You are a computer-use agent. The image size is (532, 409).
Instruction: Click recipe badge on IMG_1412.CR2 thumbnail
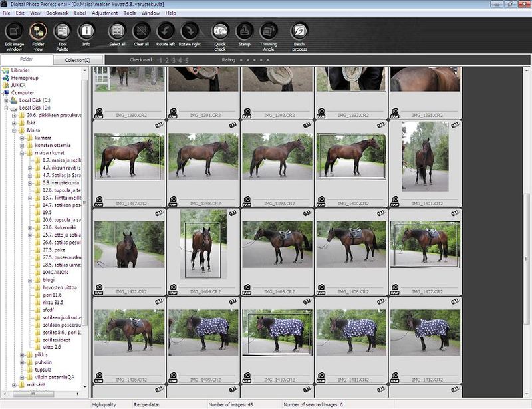pyautogui.click(x=455, y=302)
